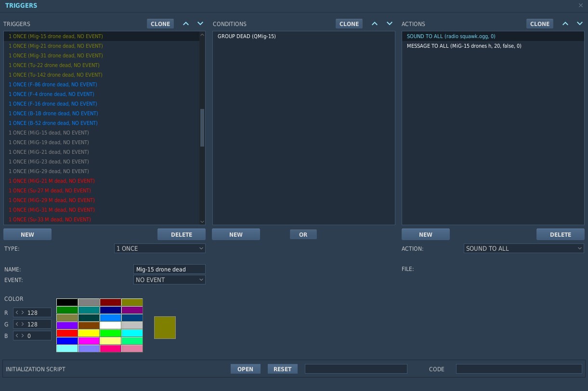Add a NEW condition

click(236, 234)
